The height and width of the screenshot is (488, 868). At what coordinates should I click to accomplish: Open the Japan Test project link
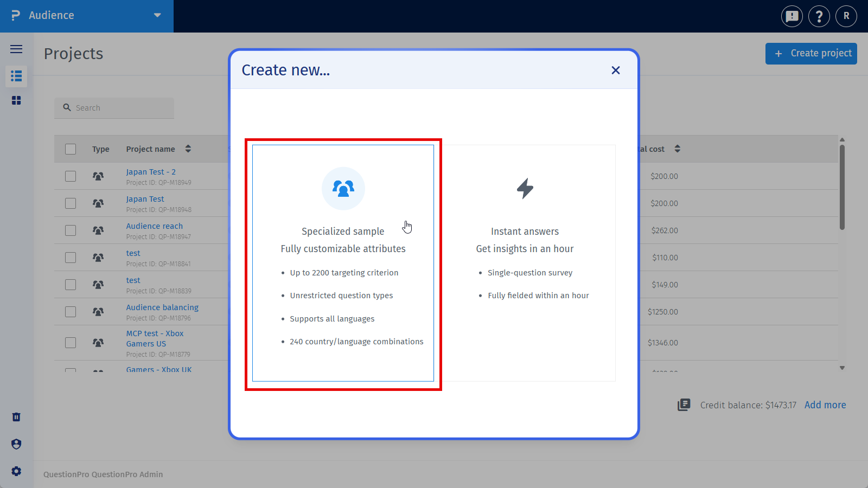[x=145, y=199]
